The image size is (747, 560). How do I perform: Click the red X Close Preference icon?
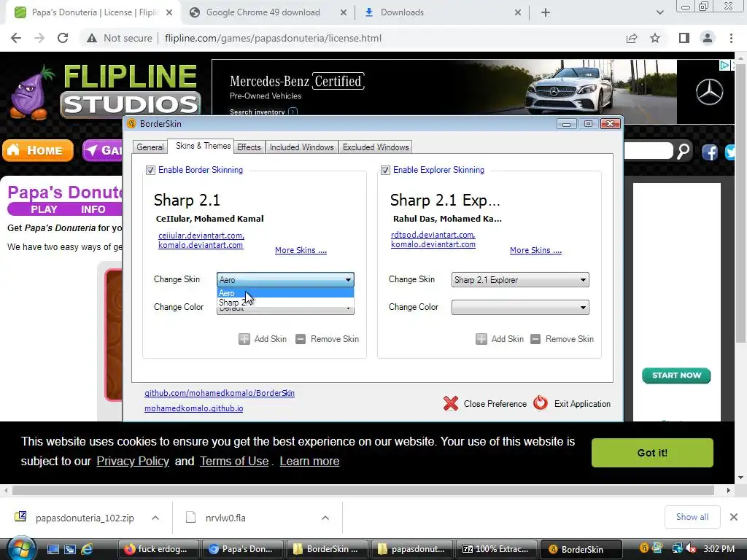(451, 403)
